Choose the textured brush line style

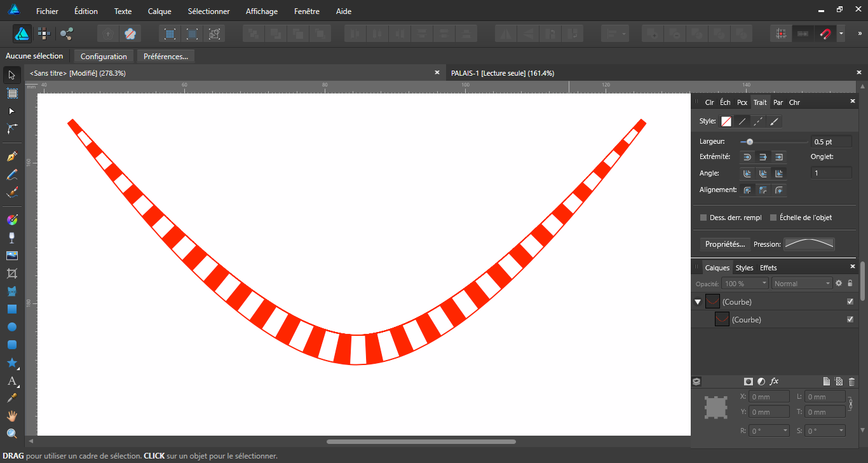774,121
